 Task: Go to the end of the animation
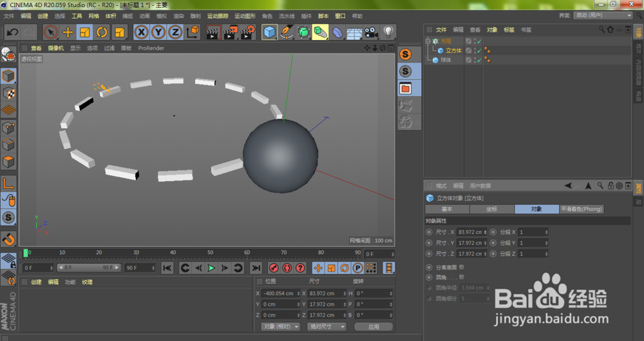[256, 268]
